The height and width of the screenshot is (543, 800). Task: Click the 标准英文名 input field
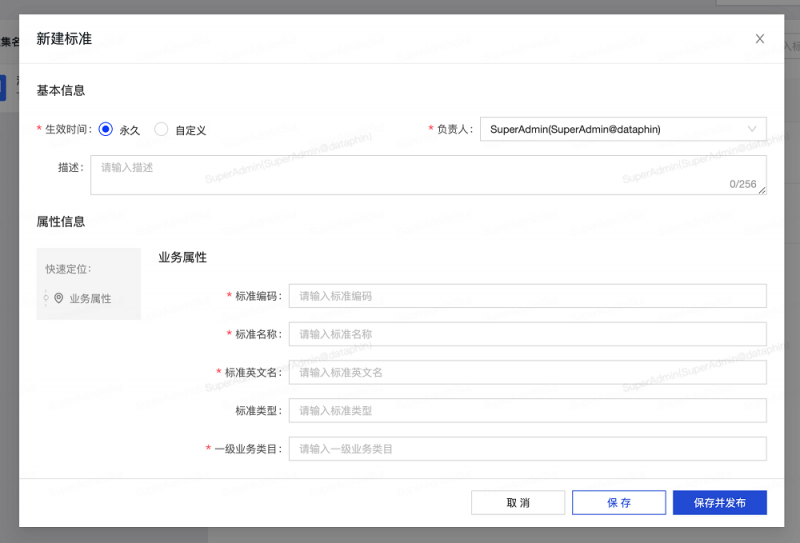pos(527,372)
